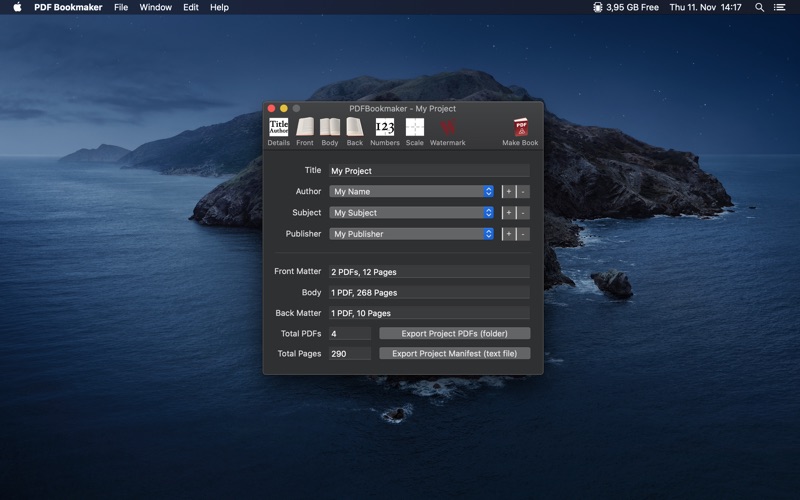The image size is (800, 500).
Task: Click the Title field containing My Project
Action: pos(429,171)
